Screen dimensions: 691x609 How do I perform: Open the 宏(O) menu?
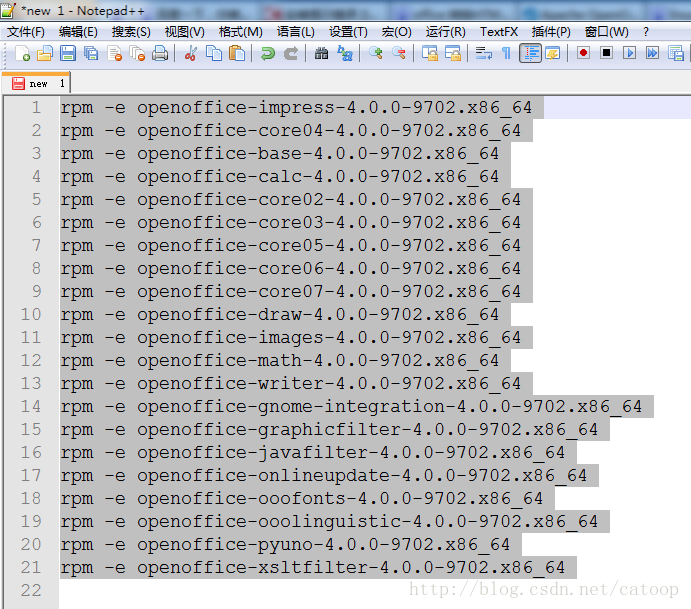pos(397,32)
